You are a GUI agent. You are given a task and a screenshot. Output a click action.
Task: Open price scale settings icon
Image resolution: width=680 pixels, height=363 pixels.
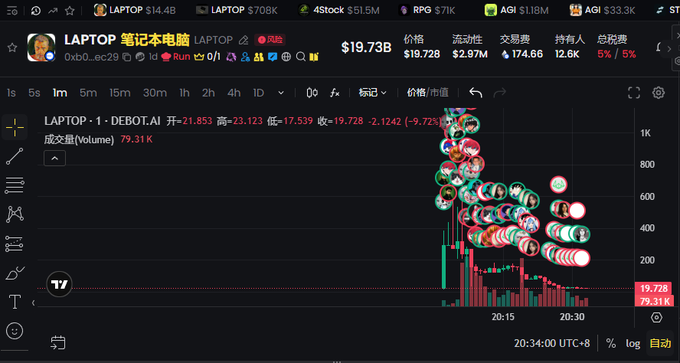pyautogui.click(x=657, y=317)
